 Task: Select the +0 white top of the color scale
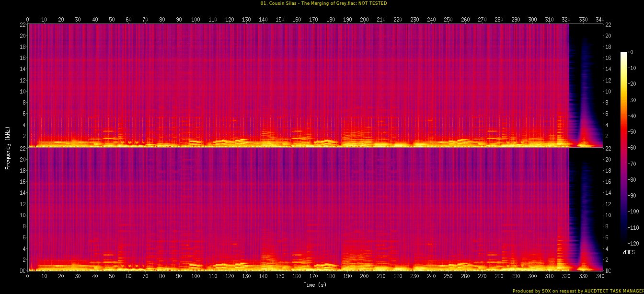pyautogui.click(x=624, y=53)
